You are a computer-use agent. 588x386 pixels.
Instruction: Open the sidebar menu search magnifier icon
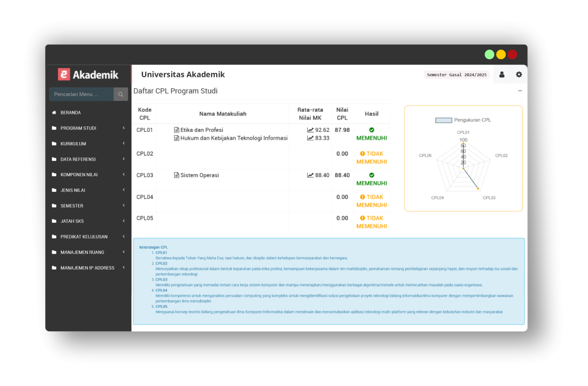pyautogui.click(x=121, y=94)
